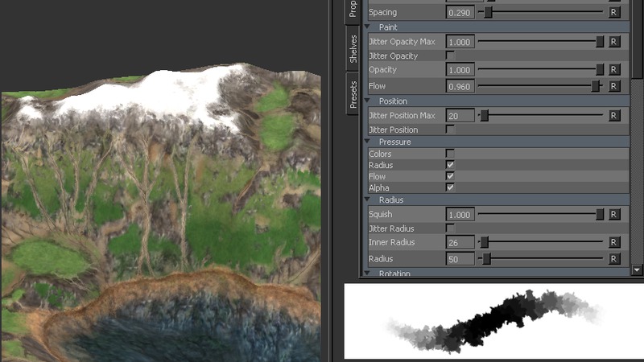Click the Inner Radius input field

click(x=461, y=243)
